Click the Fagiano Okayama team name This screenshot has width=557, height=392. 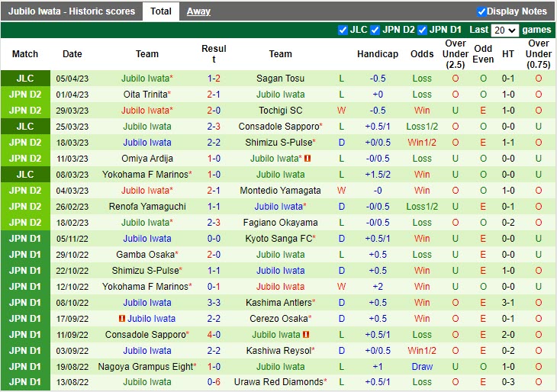280,223
